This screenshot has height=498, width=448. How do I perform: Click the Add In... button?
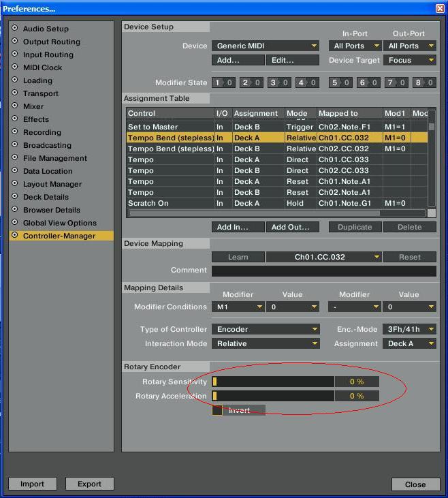tap(238, 227)
